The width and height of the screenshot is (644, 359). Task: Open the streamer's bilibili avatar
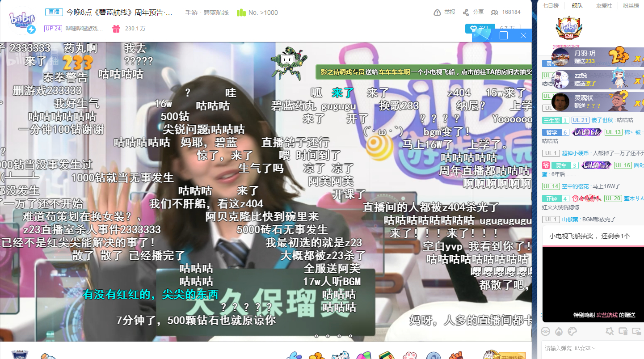[x=22, y=21]
